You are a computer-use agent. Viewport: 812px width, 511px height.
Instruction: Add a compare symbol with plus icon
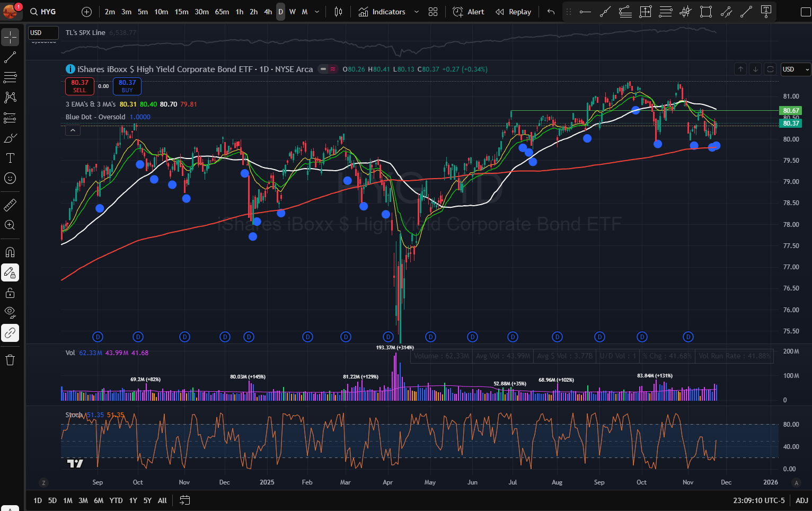(87, 12)
